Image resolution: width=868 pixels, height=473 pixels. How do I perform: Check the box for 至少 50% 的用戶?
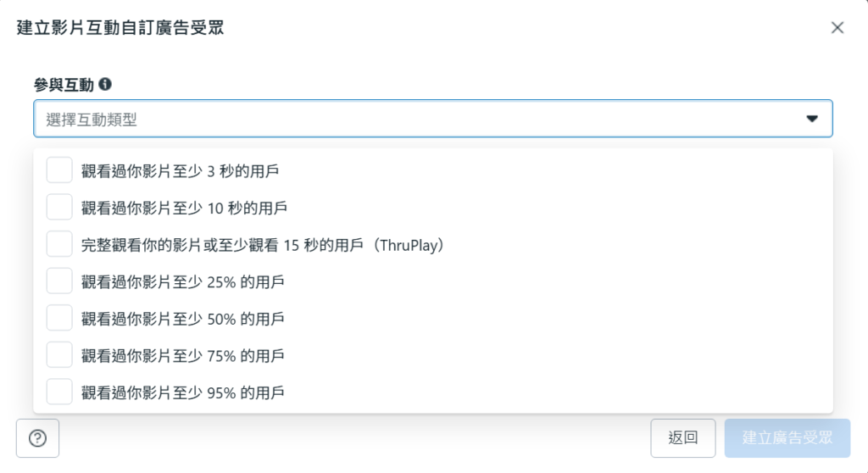pos(59,318)
